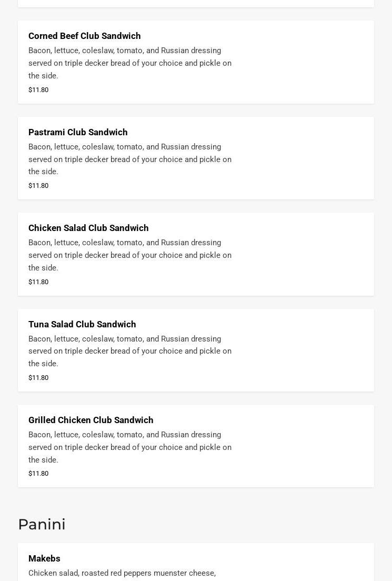The width and height of the screenshot is (392, 581).
Task: Select the Pastrami Club Sandwich title
Action: (78, 132)
